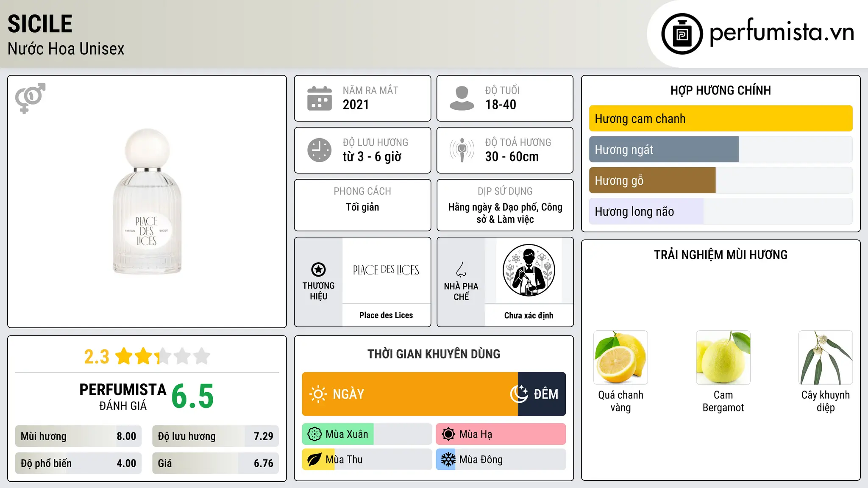Click the star badge icon above Thương hiệu

coord(318,269)
